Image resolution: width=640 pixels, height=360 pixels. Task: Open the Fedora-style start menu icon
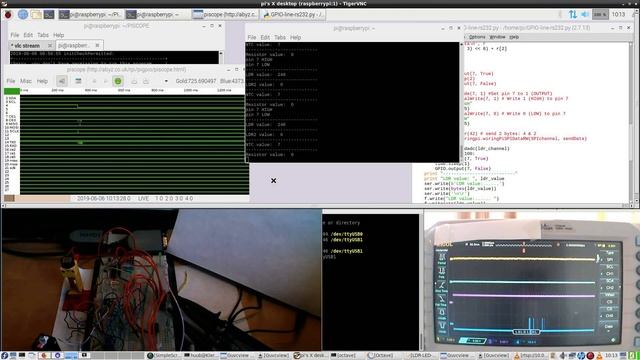tap(4, 356)
